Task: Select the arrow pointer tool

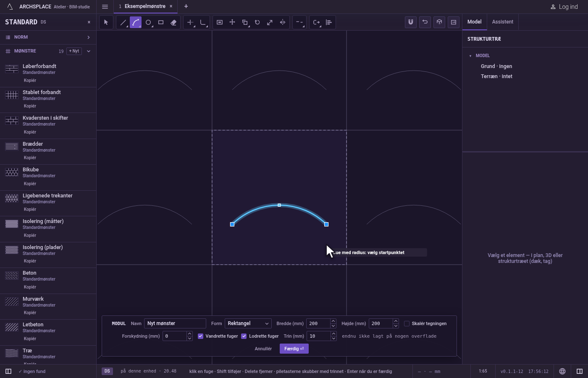Action: 106,22
